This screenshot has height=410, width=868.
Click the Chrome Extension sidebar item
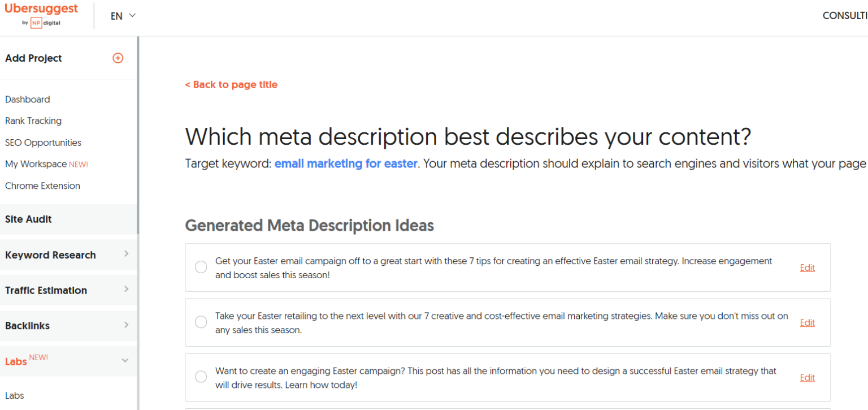pos(42,186)
